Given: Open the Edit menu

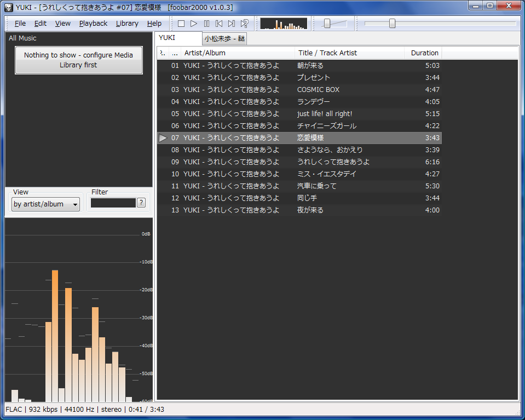Looking at the screenshot, I should pyautogui.click(x=40, y=24).
